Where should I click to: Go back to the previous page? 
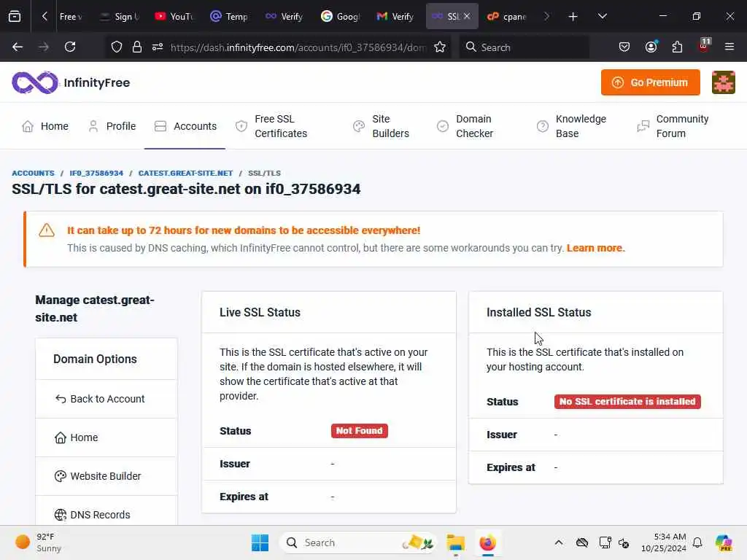click(x=18, y=47)
